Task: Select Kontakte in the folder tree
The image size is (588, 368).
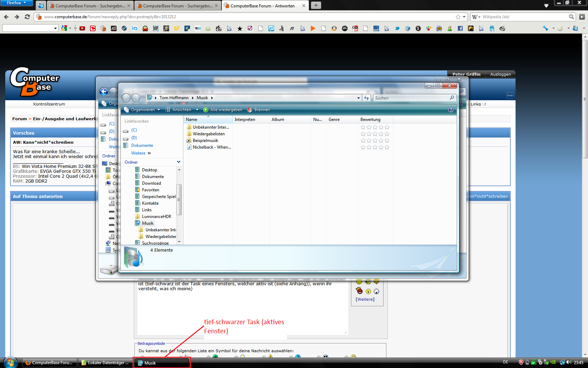Action: click(x=150, y=203)
